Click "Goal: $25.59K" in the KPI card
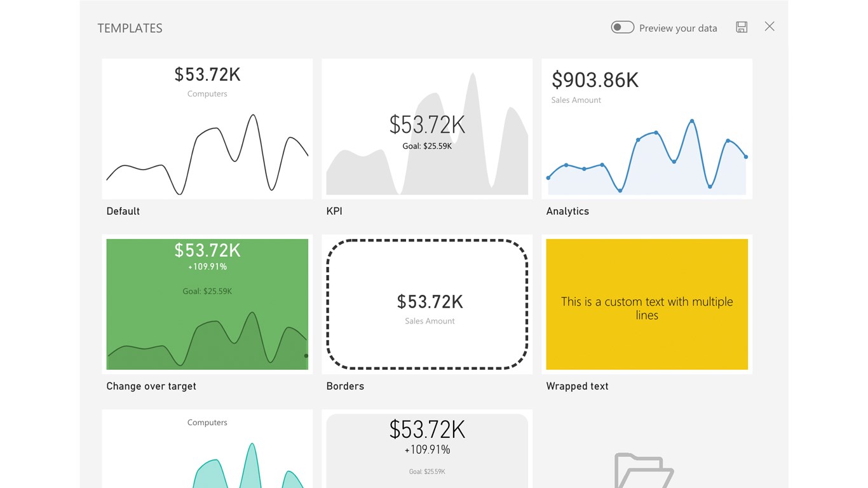The width and height of the screenshot is (868, 488). click(x=427, y=146)
